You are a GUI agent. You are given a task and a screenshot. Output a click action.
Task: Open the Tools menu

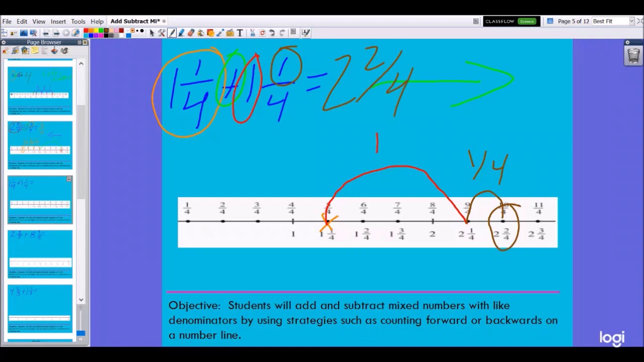pos(78,22)
